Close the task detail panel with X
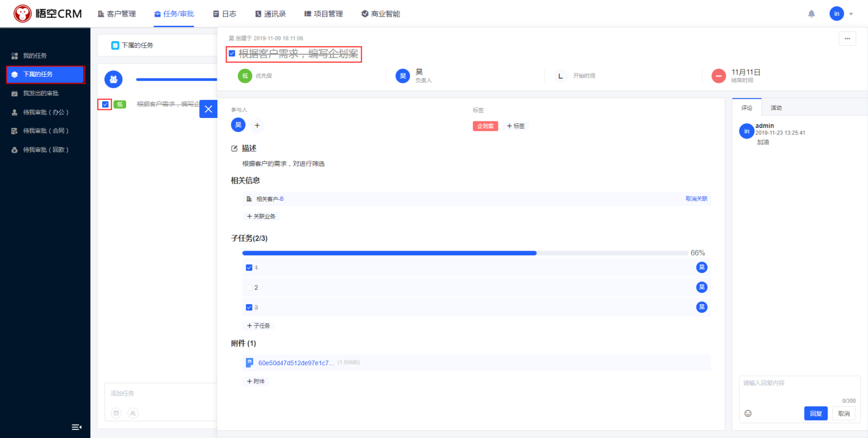This screenshot has width=868, height=438. pos(208,109)
